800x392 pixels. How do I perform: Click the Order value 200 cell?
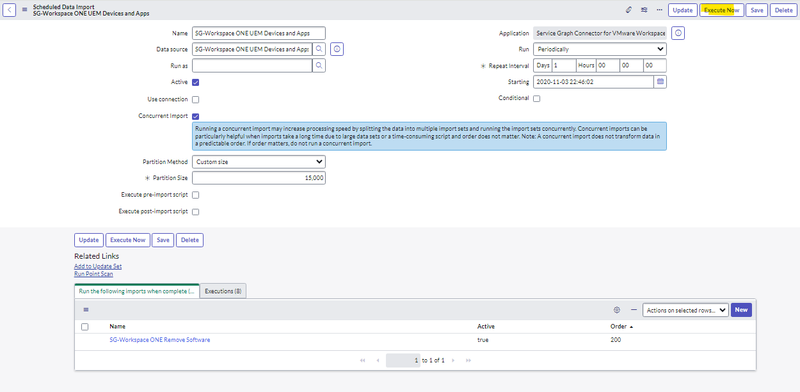pyautogui.click(x=615, y=339)
